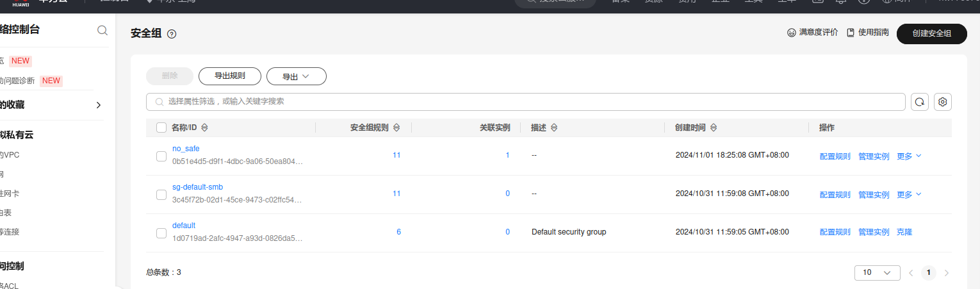Click the sidebar search magnifier icon

[x=102, y=30]
